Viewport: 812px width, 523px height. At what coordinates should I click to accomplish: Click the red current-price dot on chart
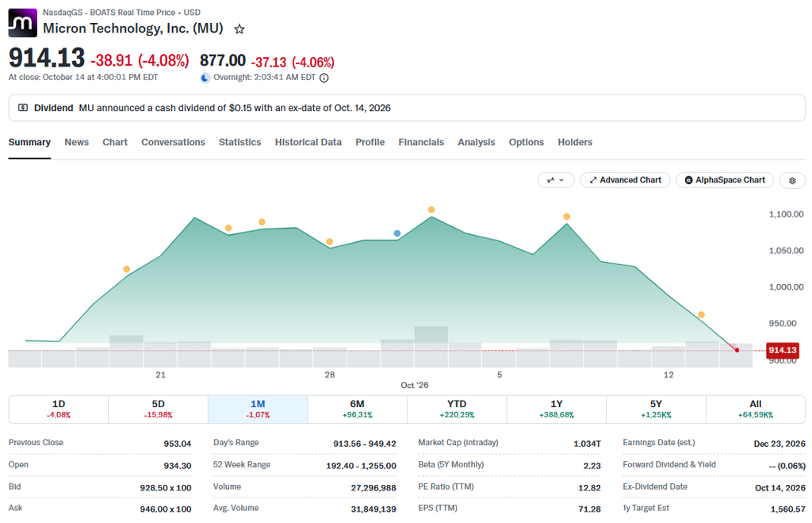click(x=737, y=351)
